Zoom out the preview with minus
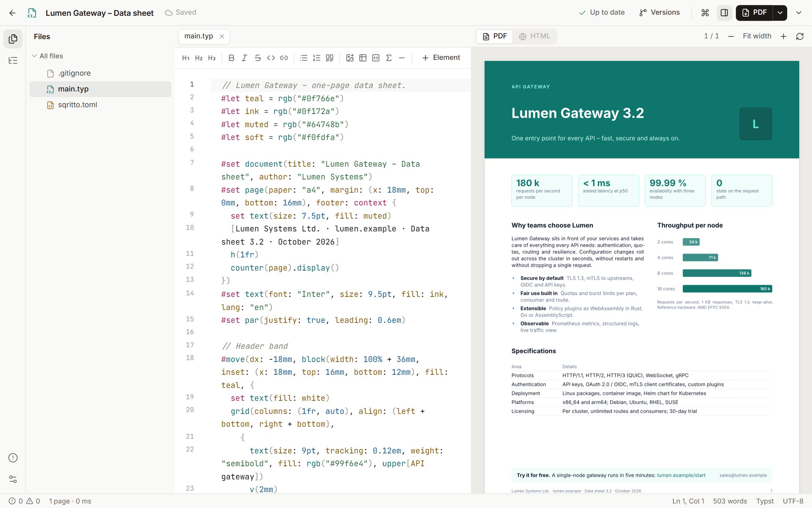The height and width of the screenshot is (508, 812). pos(731,37)
